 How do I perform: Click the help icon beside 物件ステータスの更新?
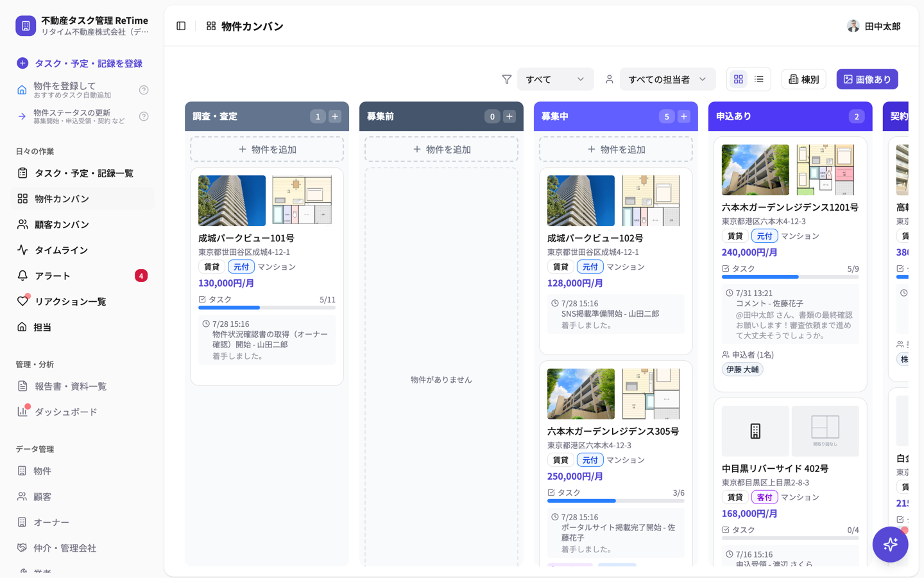click(144, 116)
